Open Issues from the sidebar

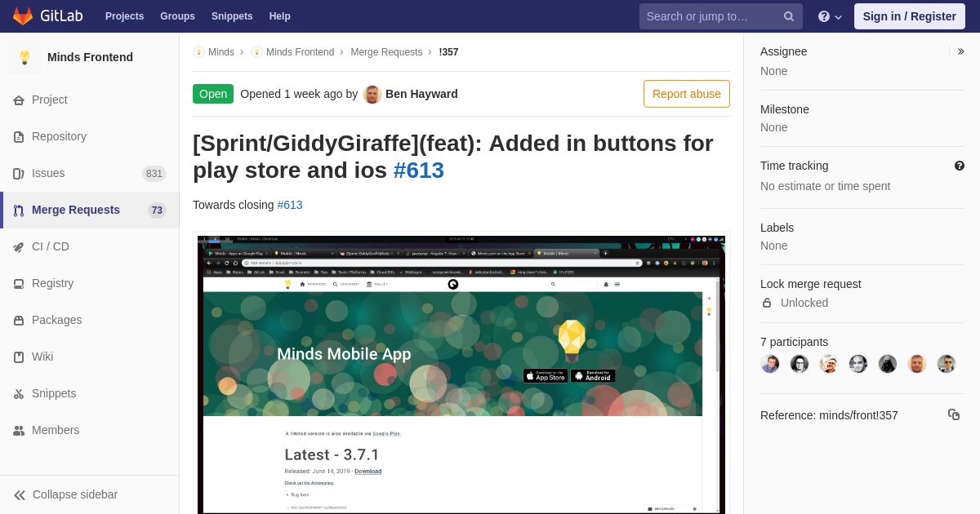[48, 173]
